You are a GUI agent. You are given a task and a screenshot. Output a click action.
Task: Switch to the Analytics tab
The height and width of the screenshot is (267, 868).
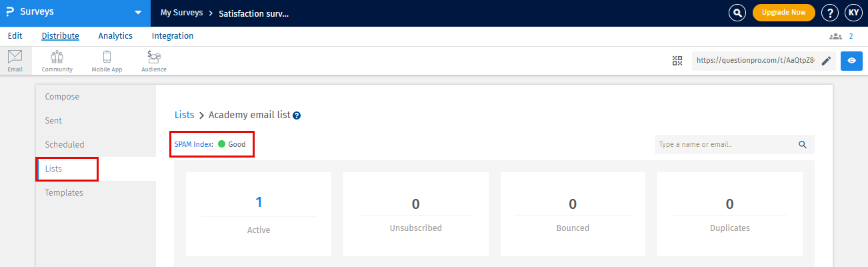coord(115,36)
